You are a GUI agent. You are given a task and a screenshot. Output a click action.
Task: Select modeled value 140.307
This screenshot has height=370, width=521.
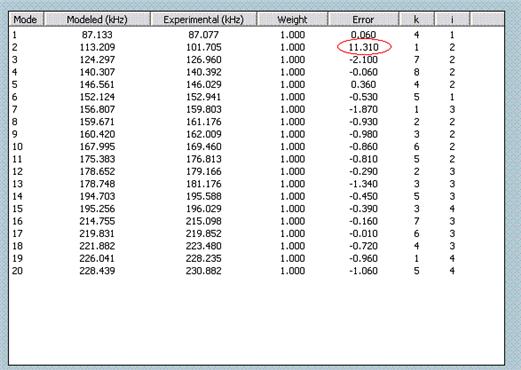(x=97, y=72)
